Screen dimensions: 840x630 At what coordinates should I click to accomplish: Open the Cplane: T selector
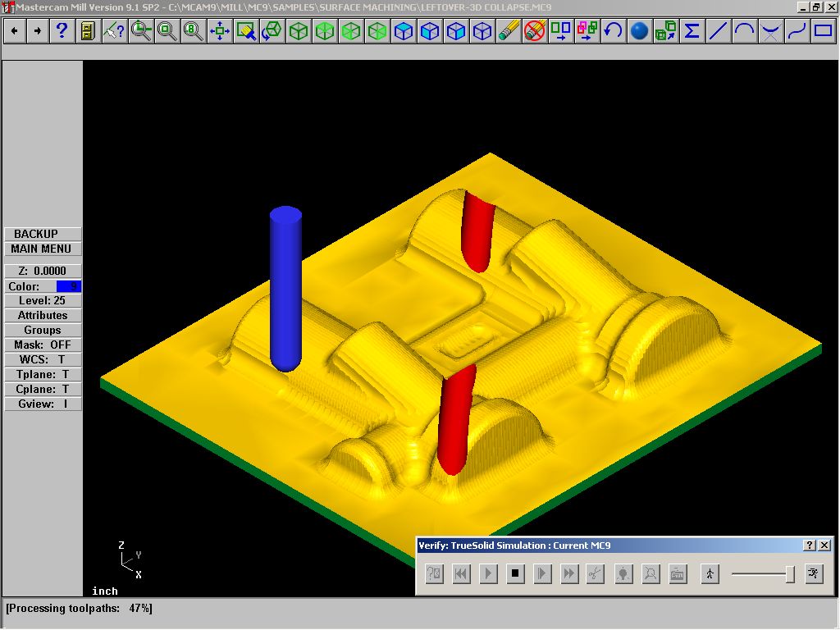coord(43,389)
